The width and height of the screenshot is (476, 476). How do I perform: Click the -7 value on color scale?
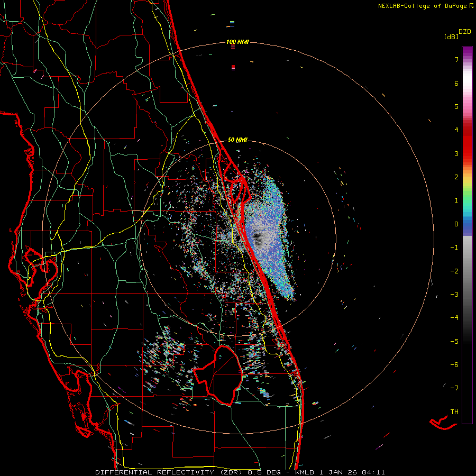[x=454, y=388]
